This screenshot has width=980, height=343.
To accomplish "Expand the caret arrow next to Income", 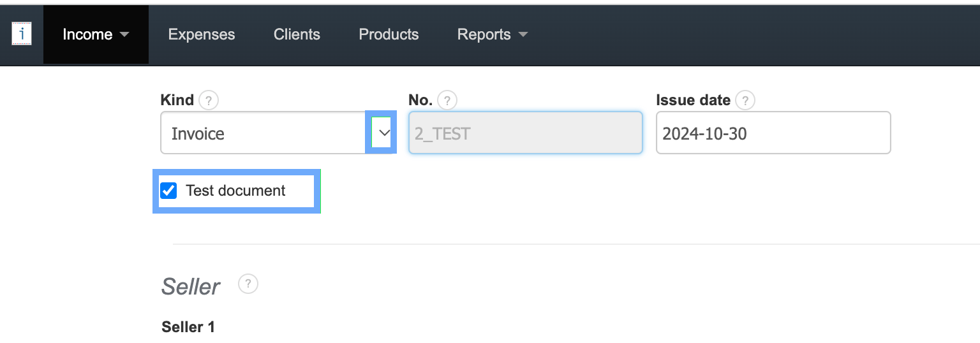I will (125, 34).
